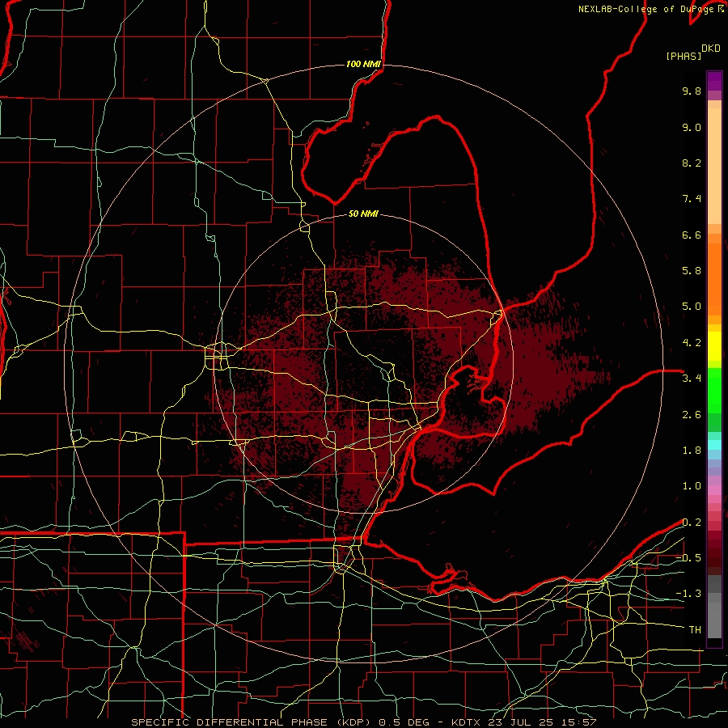Click the [PHAS] unit label
Image resolution: width=728 pixels, height=728 pixels.
click(x=684, y=56)
